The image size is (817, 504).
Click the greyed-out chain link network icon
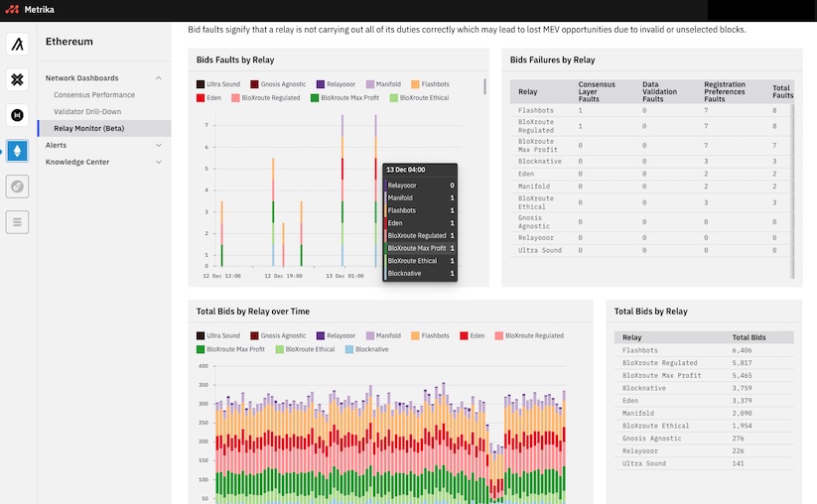pos(18,186)
